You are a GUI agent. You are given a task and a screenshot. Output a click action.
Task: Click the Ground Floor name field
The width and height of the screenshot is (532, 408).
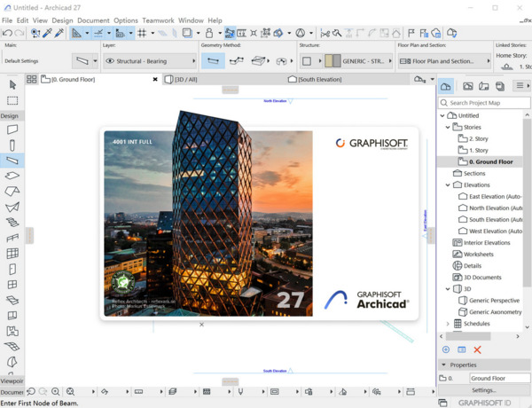(x=499, y=378)
